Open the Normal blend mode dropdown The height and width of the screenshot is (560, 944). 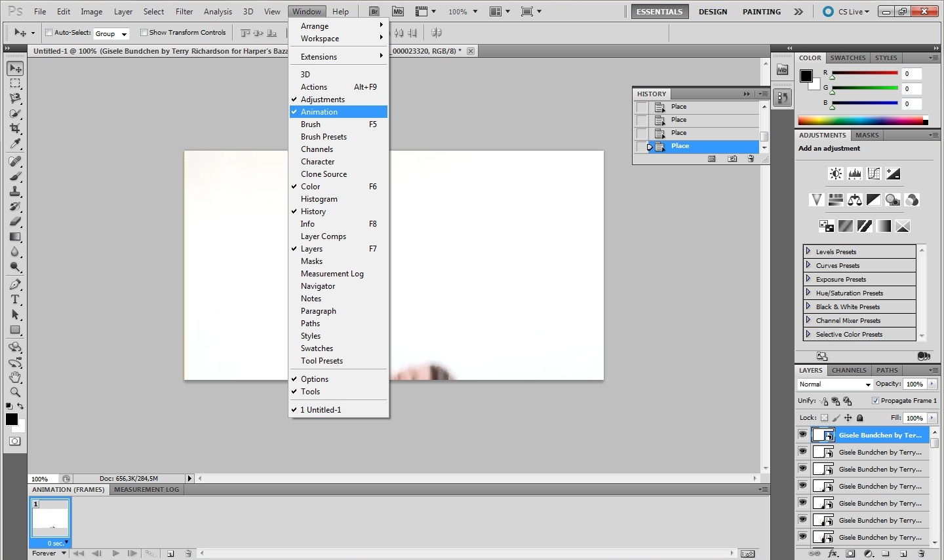point(835,384)
